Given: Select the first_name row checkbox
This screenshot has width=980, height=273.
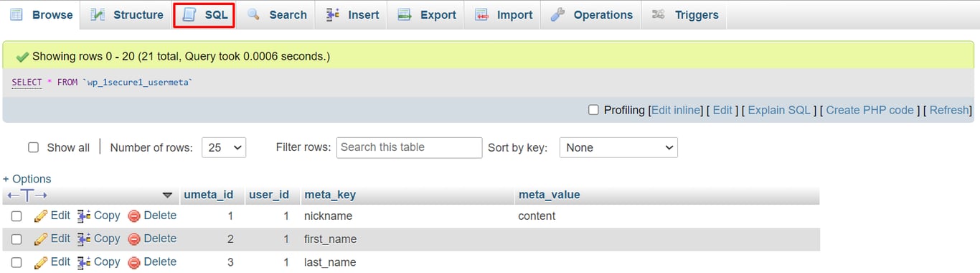Looking at the screenshot, I should pyautogui.click(x=17, y=239).
